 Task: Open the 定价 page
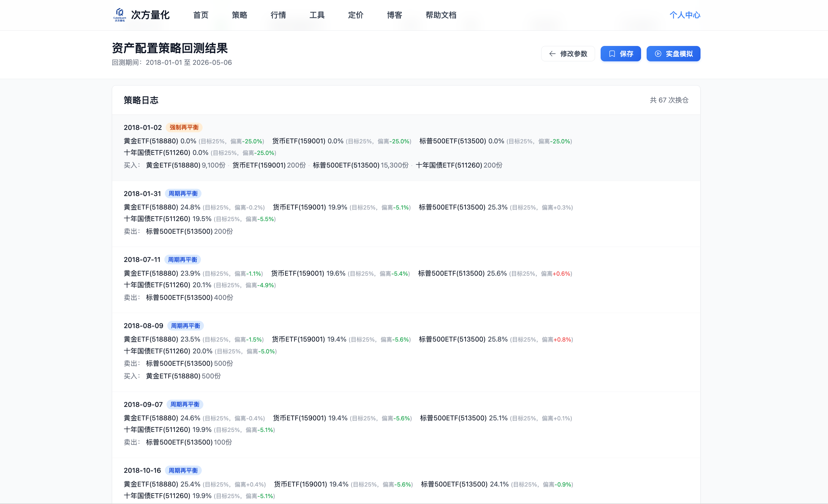(356, 15)
